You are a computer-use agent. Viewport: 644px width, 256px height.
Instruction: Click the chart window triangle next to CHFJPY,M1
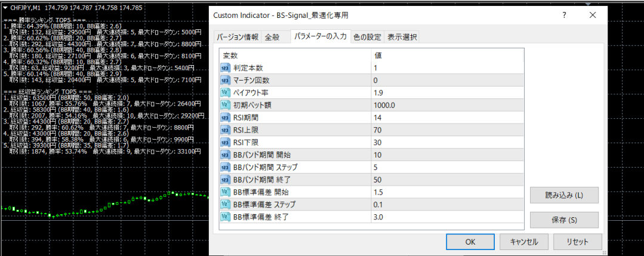click(5, 7)
